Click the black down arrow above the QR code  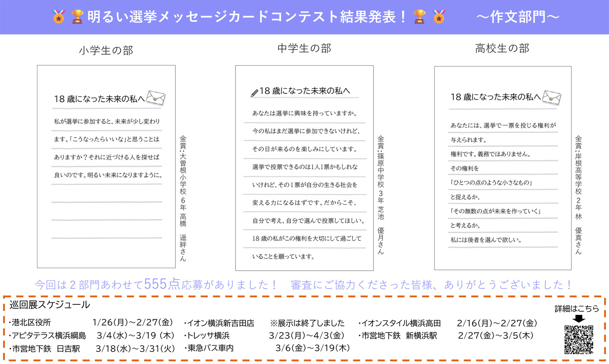tap(579, 319)
